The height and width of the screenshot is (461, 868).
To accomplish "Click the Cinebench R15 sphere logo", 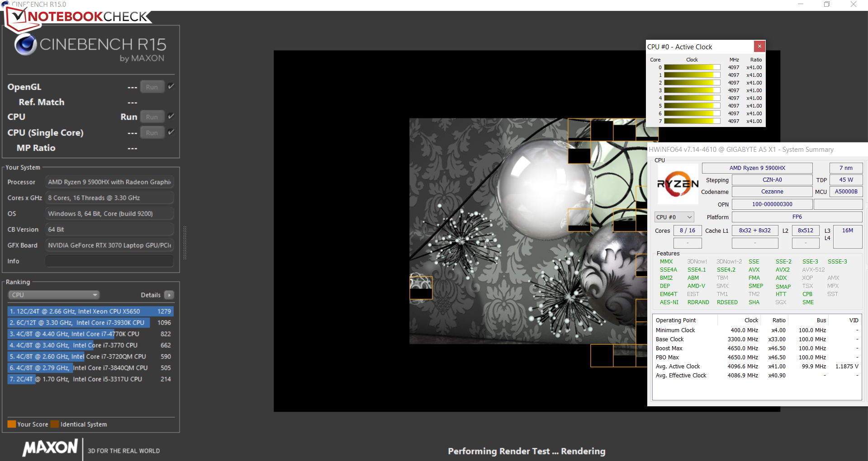I will click(x=25, y=45).
